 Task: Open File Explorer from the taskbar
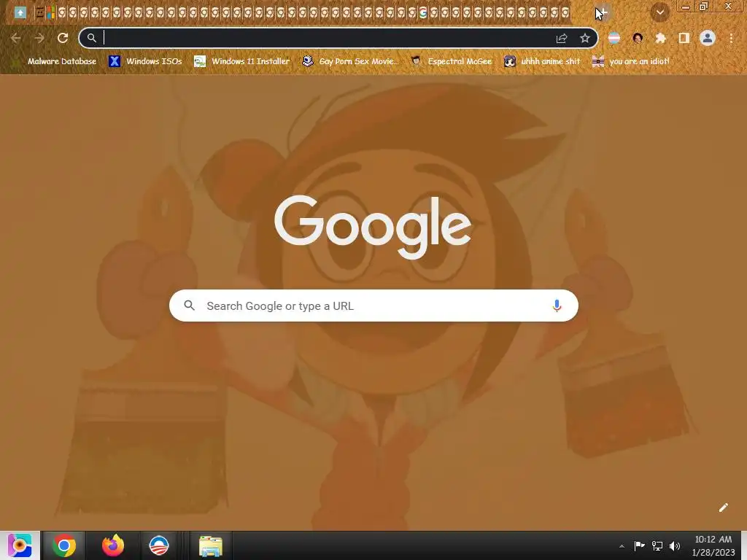click(211, 545)
